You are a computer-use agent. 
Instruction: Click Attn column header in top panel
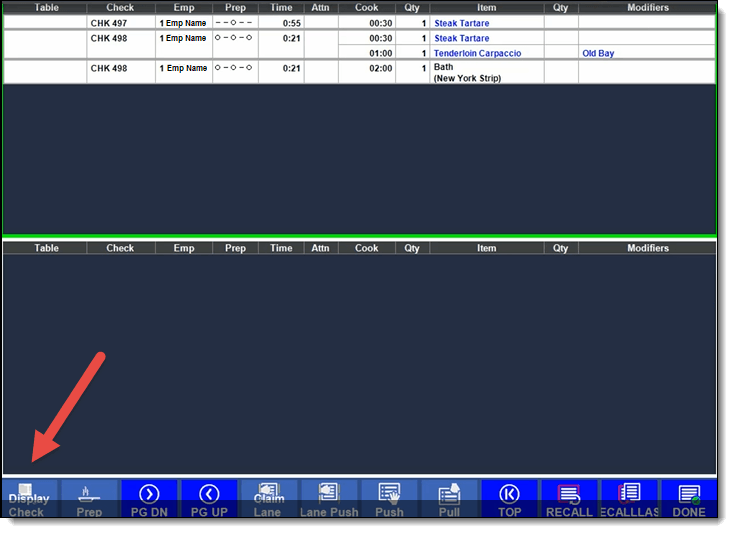[x=321, y=7]
